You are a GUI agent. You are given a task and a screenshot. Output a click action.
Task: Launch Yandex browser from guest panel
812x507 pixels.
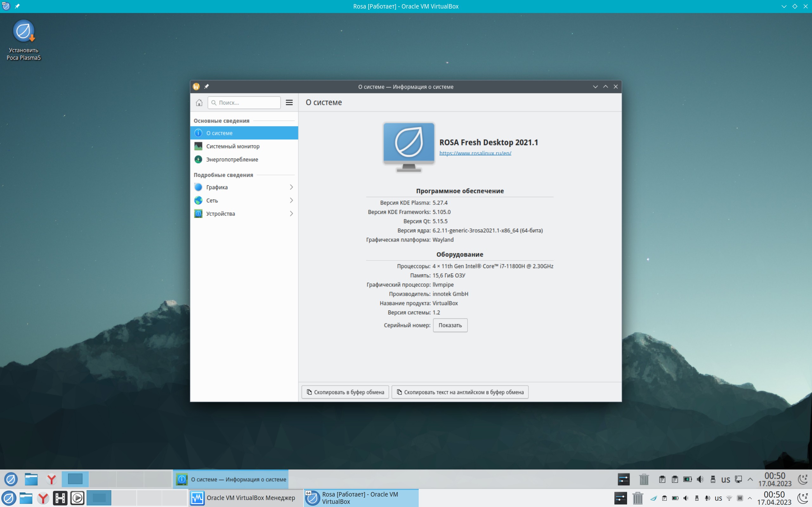click(51, 479)
